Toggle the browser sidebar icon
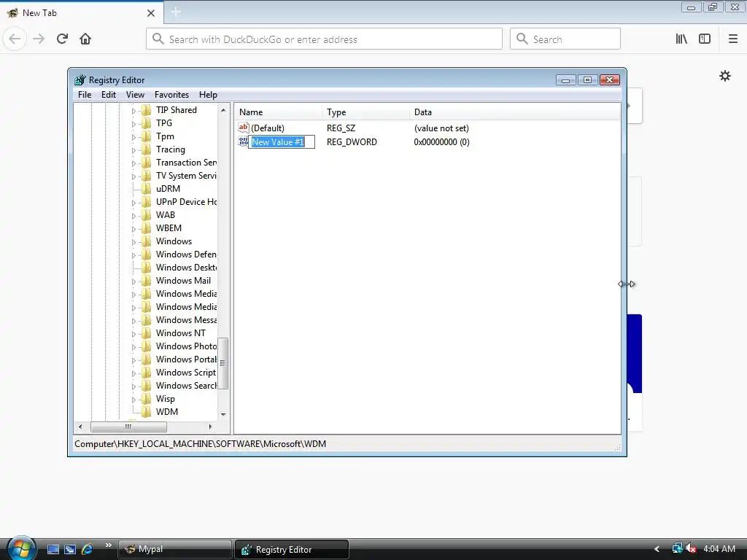Screen dimensions: 747x560 pos(705,39)
